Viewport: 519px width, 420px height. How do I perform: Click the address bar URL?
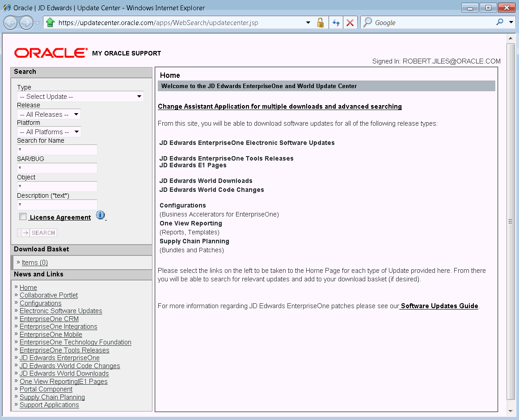[158, 22]
